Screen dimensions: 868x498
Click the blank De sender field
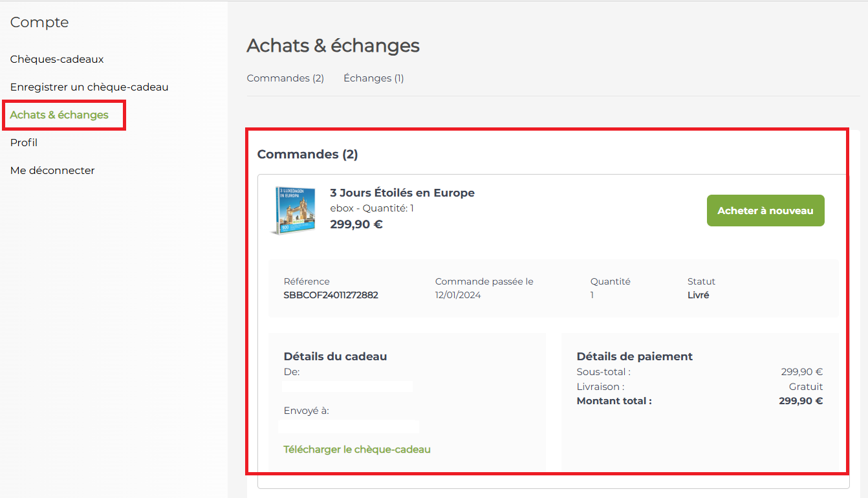[347, 386]
